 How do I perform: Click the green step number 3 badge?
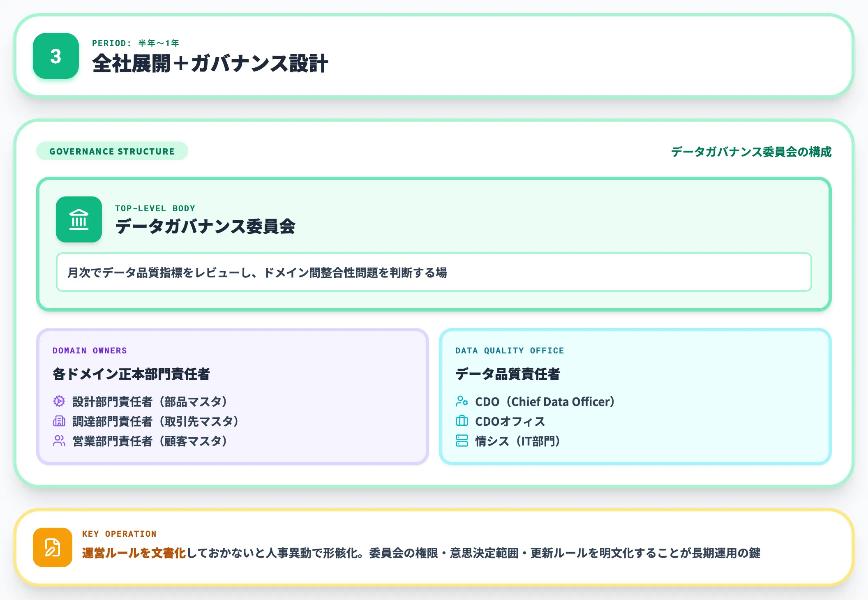pos(56,56)
